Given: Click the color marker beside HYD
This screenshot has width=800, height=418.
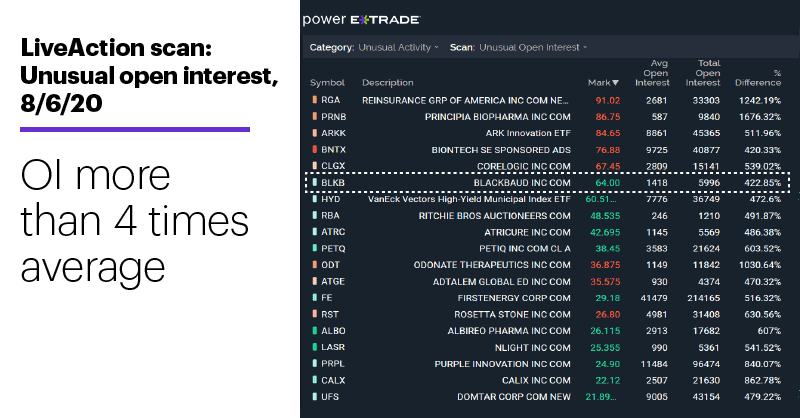Looking at the screenshot, I should point(315,199).
